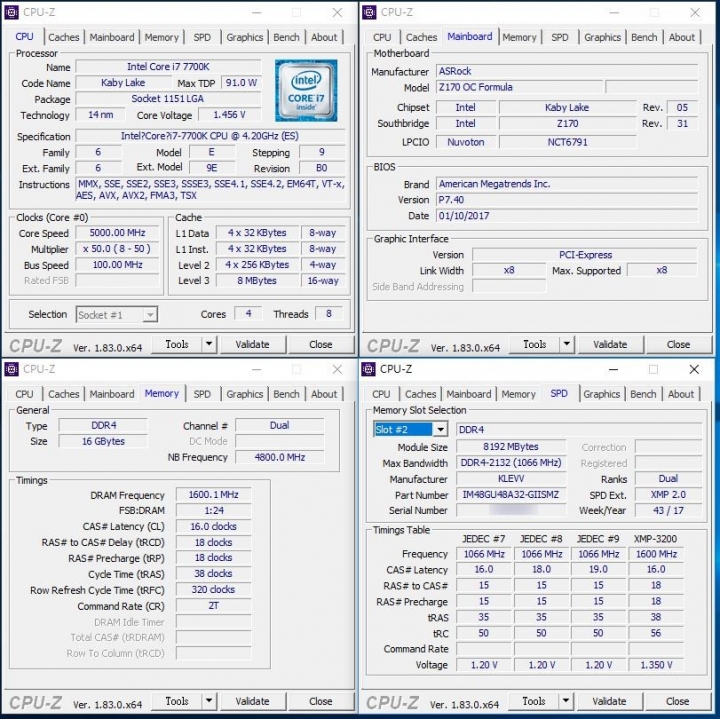The image size is (720, 719).
Task: Close the SPD CPU-Z window with X
Action: pyautogui.click(x=694, y=369)
